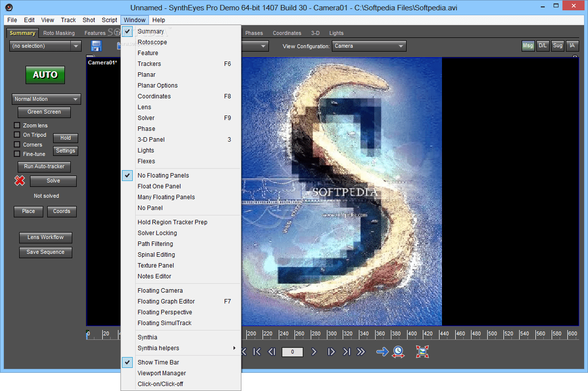Click the frame number input field
The width and height of the screenshot is (588, 391).
click(293, 352)
